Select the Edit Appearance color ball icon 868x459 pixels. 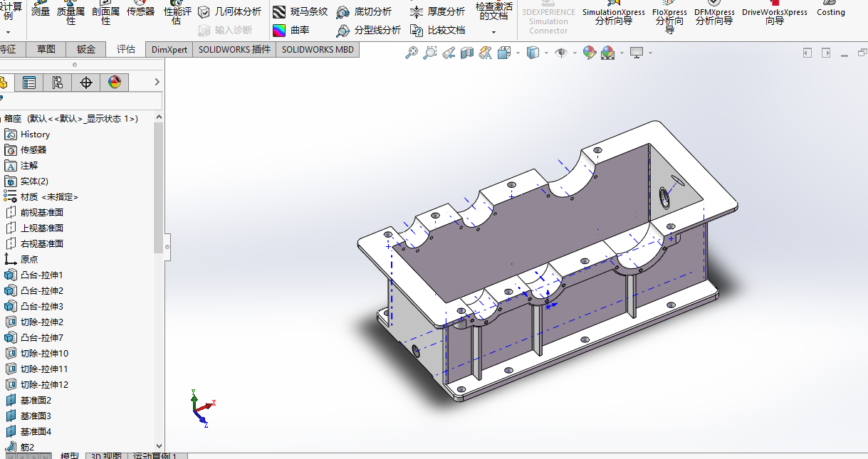589,53
